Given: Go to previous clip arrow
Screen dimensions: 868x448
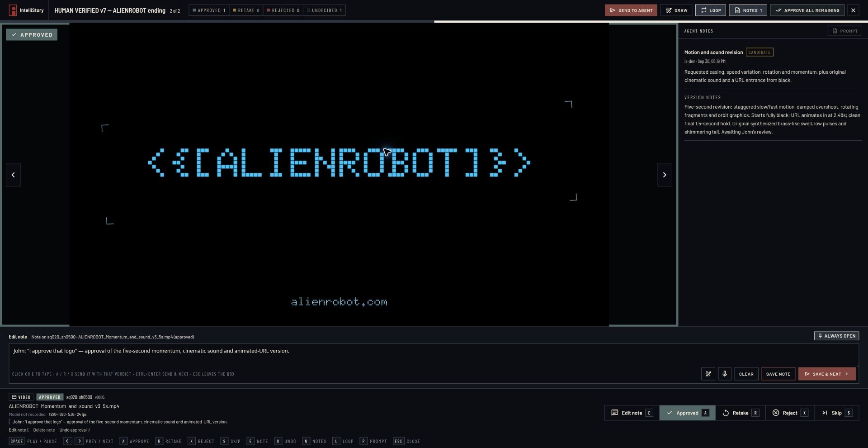Looking at the screenshot, I should tap(13, 175).
